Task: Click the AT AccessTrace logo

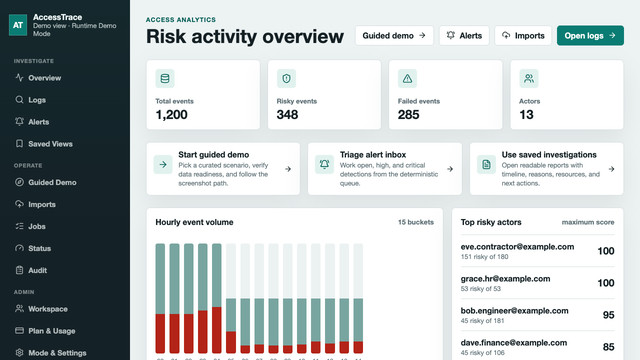Action: [18, 25]
